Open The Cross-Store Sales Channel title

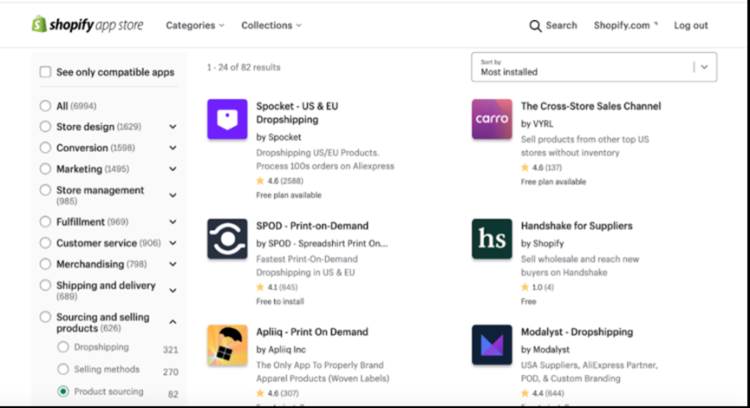click(591, 106)
